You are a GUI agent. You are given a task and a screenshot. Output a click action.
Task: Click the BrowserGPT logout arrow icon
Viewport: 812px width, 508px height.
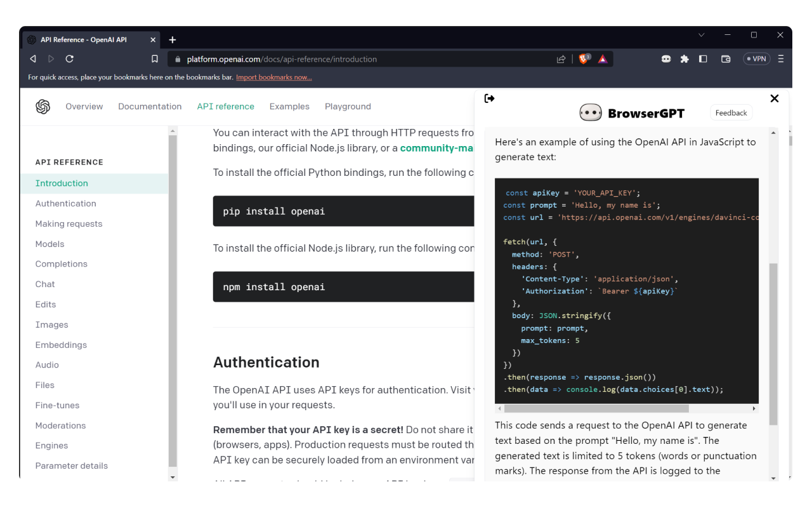point(489,98)
